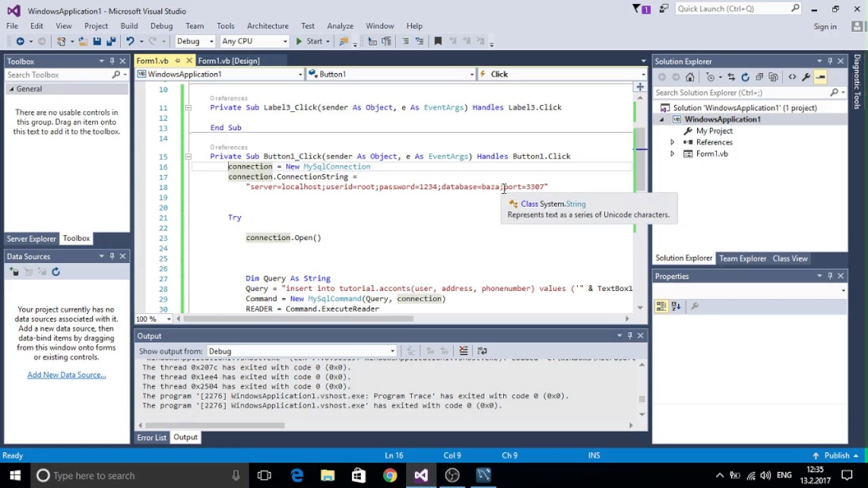Switch to the Form1.vb [Design] tab

[229, 61]
